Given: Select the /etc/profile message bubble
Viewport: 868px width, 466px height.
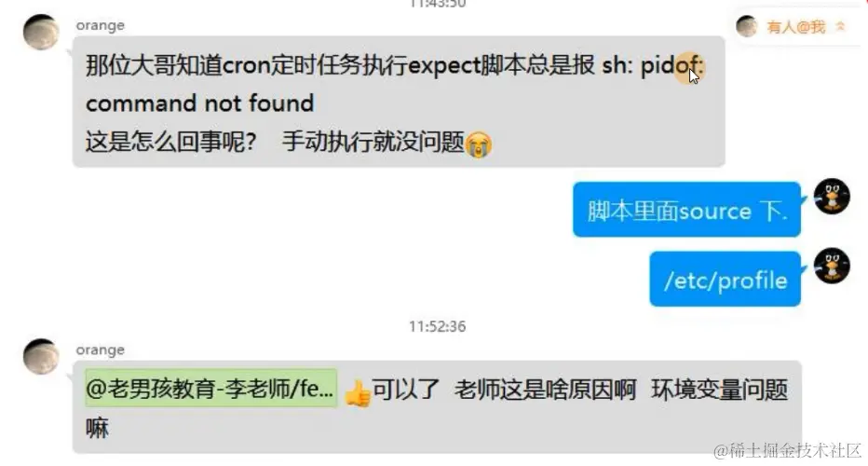Looking at the screenshot, I should 726,279.
